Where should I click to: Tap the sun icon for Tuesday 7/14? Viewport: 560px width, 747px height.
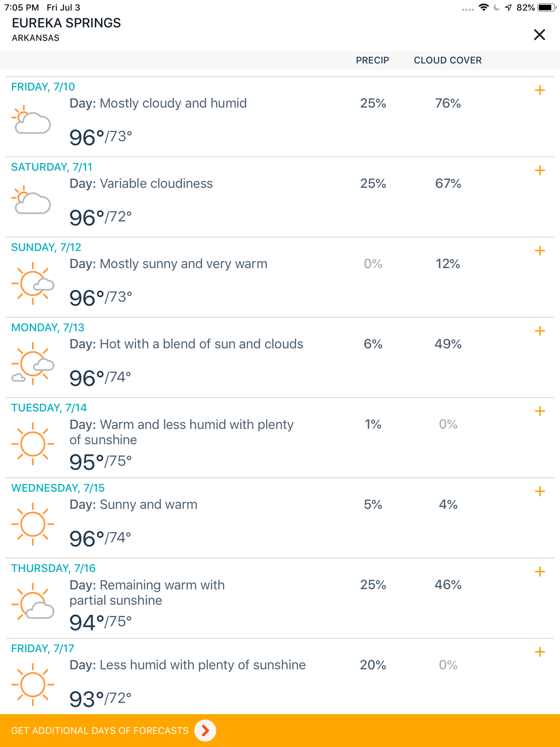[x=32, y=444]
